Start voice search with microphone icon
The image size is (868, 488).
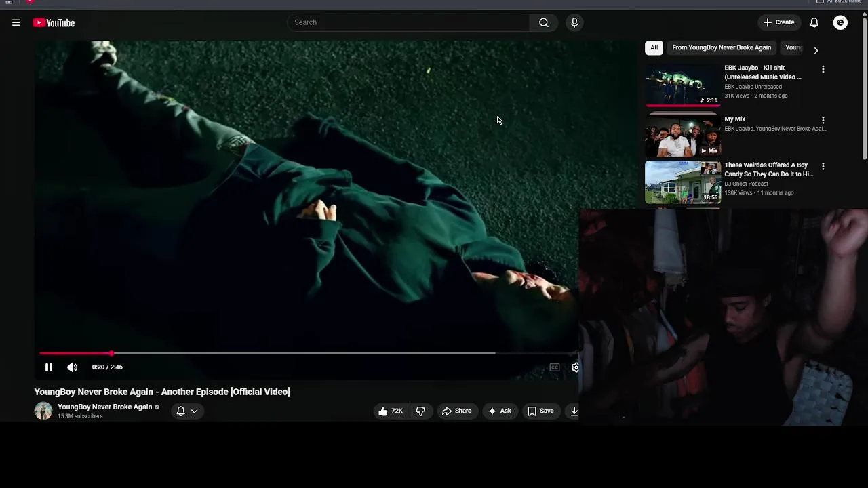coord(574,22)
